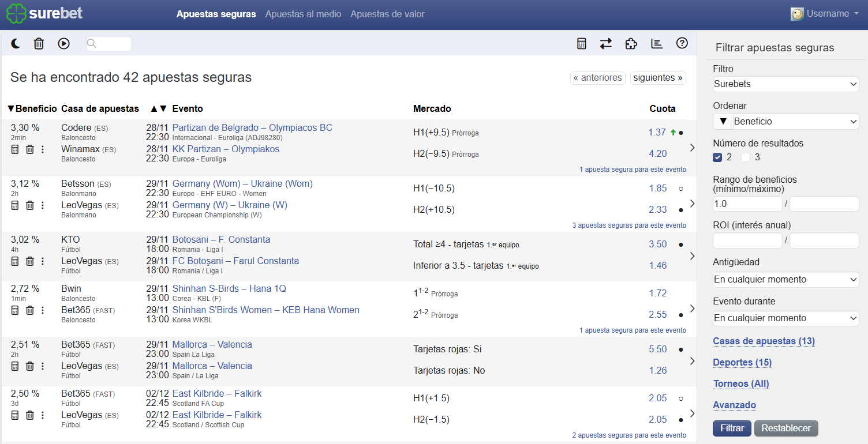
Task: Open more options for 3,30 % surebet
Action: 42,149
